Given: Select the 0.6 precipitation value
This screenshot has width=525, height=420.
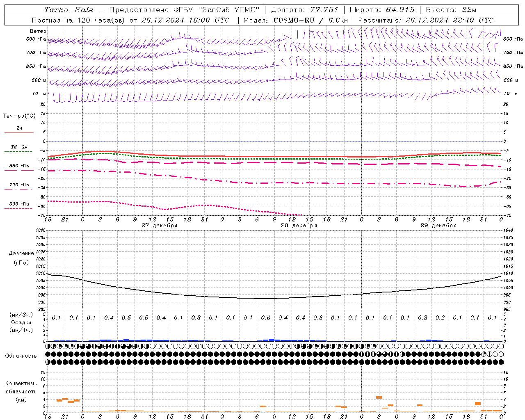Looking at the screenshot, I should point(266,317).
